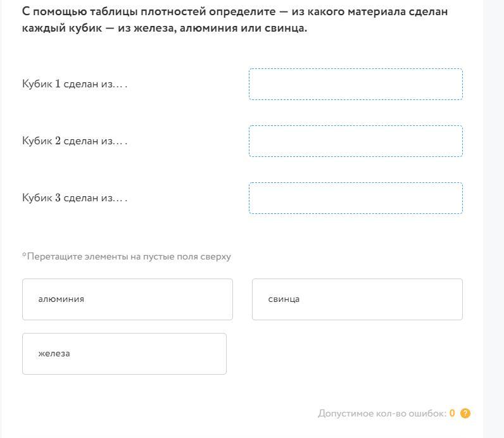The height and width of the screenshot is (438, 504).
Task: Click the «Кубик 3 сделан из…» label
Action: [75, 198]
